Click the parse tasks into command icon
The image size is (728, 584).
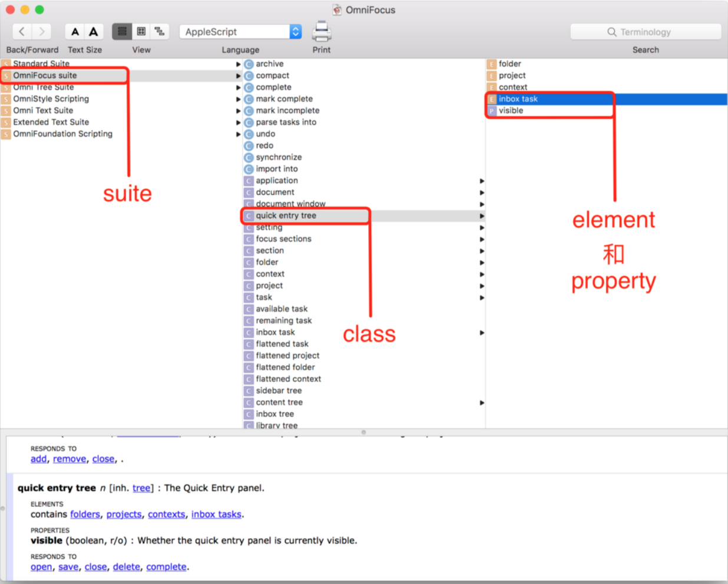tap(249, 122)
